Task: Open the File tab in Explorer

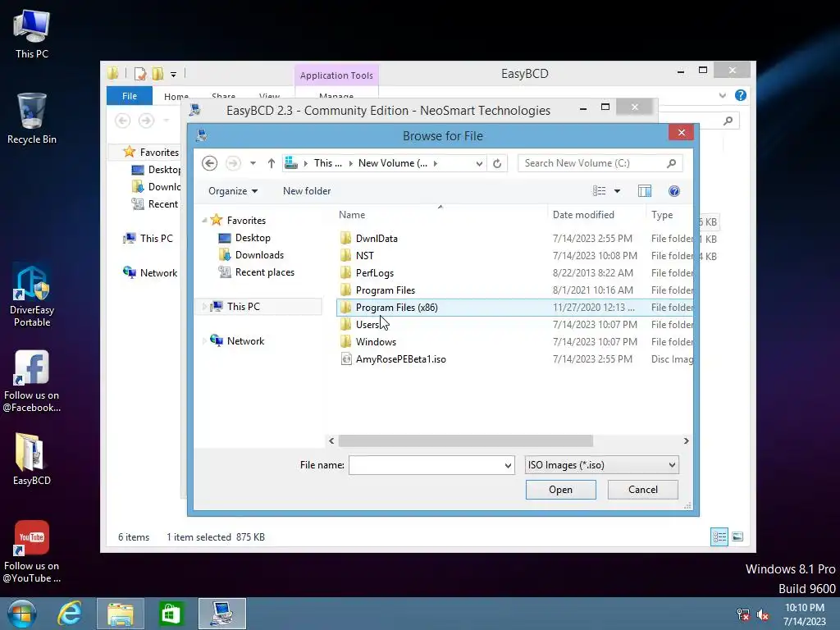Action: pyautogui.click(x=130, y=96)
